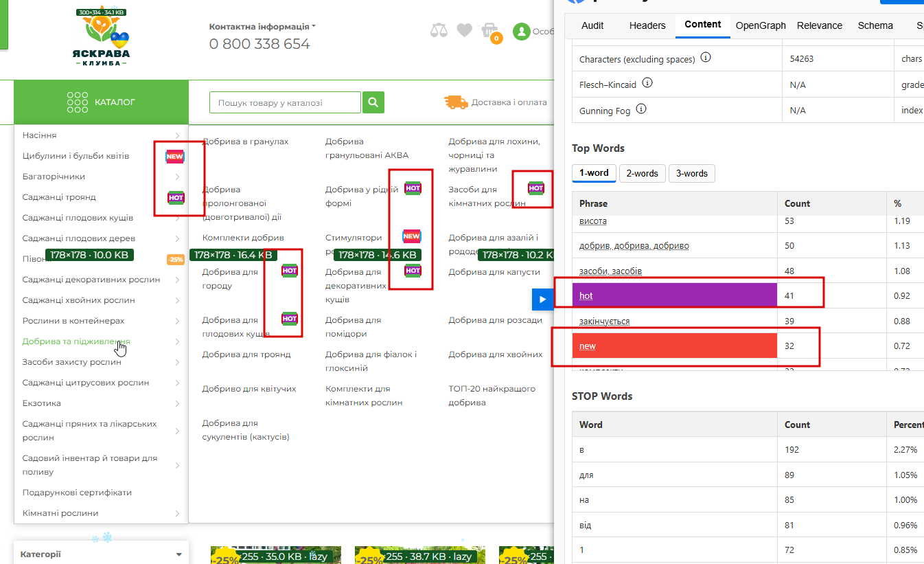Click HOT badge next to Засоби для кімнатних рослин
The image size is (924, 564).
536,188
